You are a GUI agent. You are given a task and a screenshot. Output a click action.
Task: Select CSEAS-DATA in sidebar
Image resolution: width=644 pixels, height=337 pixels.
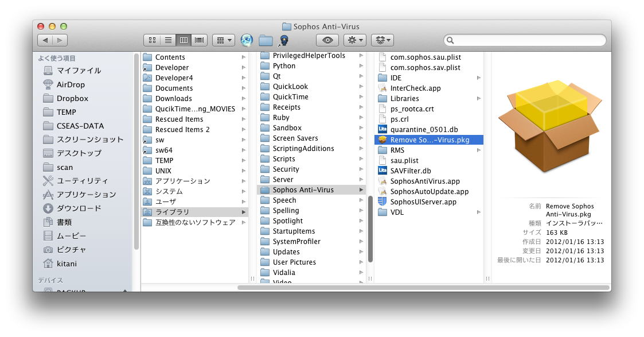coord(80,126)
